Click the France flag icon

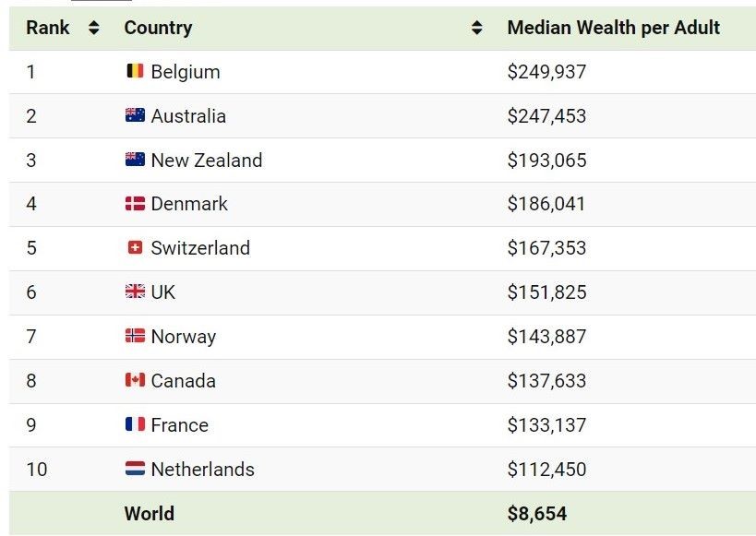point(135,424)
